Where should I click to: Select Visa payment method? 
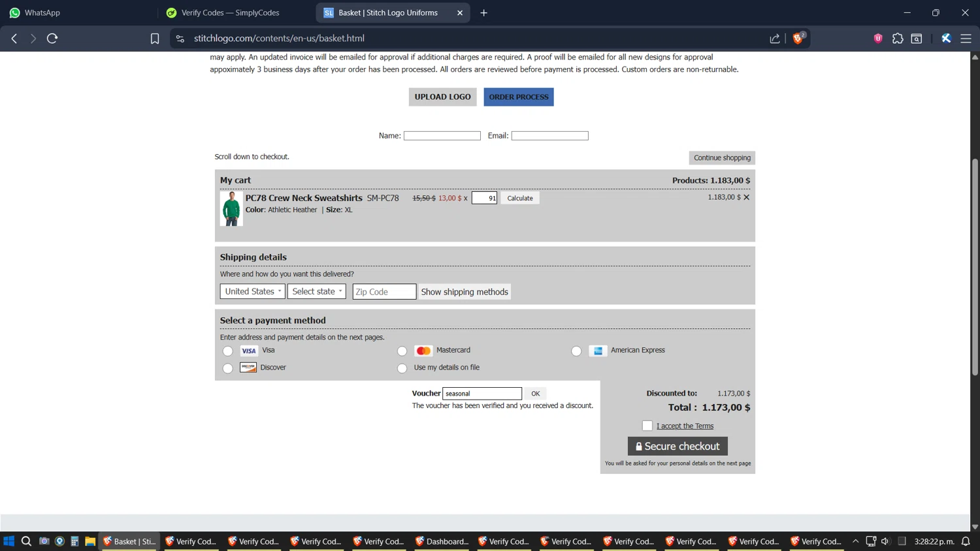[227, 351]
